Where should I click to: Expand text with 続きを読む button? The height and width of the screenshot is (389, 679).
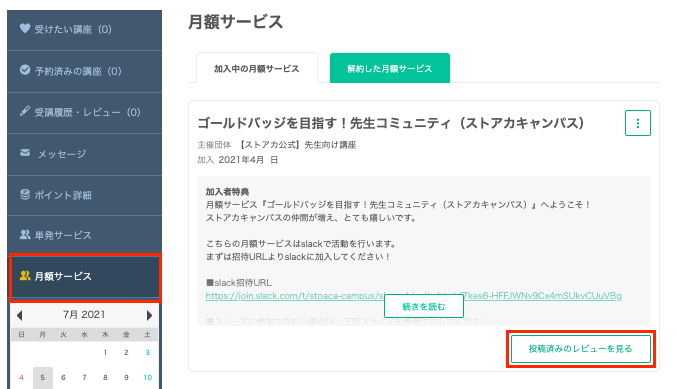click(424, 307)
